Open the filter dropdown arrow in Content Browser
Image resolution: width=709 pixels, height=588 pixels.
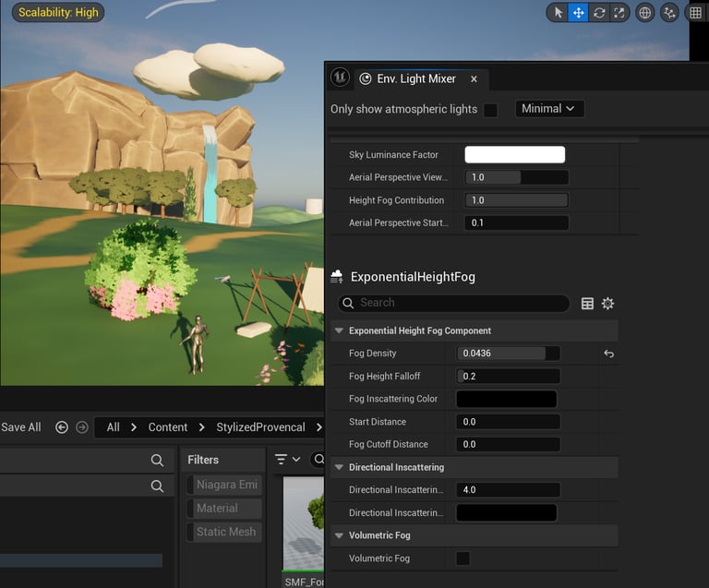(x=296, y=460)
